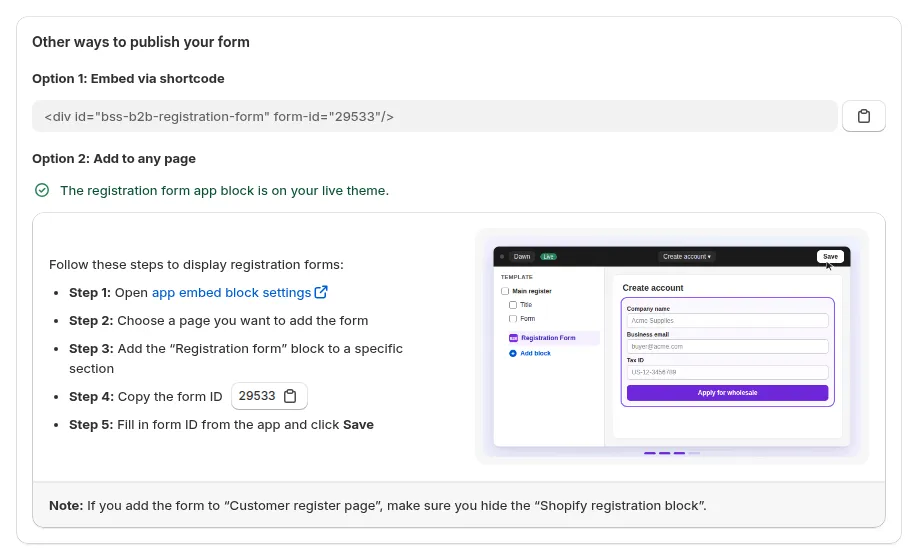Click the Title checkbox in illustration
The image size is (918, 559).
pyautogui.click(x=513, y=305)
